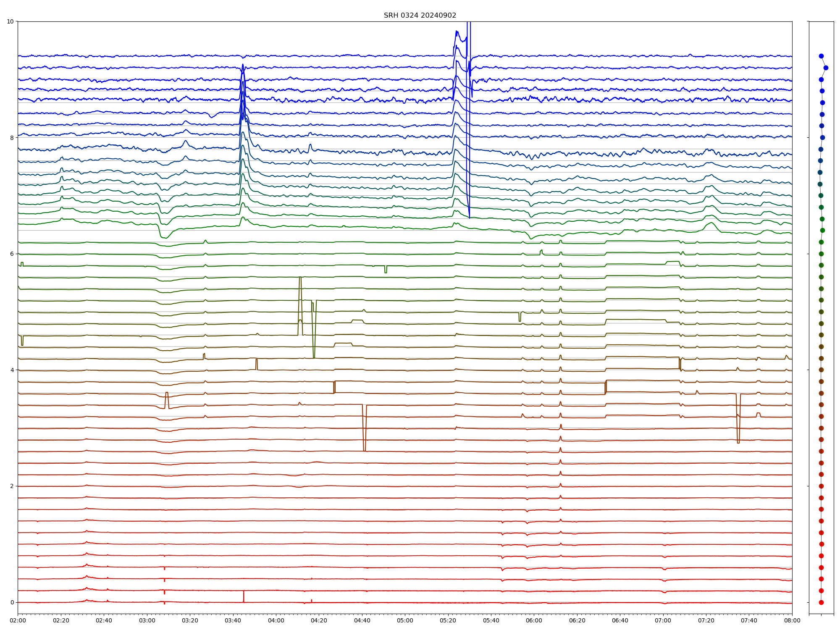
Task: Click the 03:40 time axis label
Action: tap(233, 620)
